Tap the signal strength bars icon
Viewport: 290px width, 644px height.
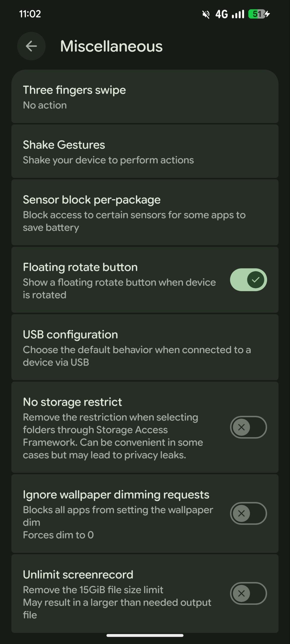click(x=238, y=14)
